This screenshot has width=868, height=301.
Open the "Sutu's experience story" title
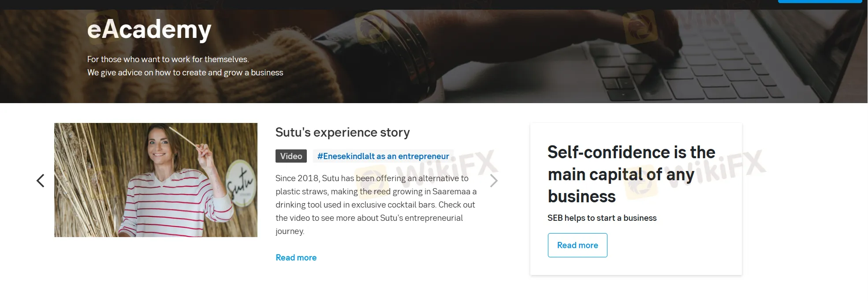(x=343, y=132)
